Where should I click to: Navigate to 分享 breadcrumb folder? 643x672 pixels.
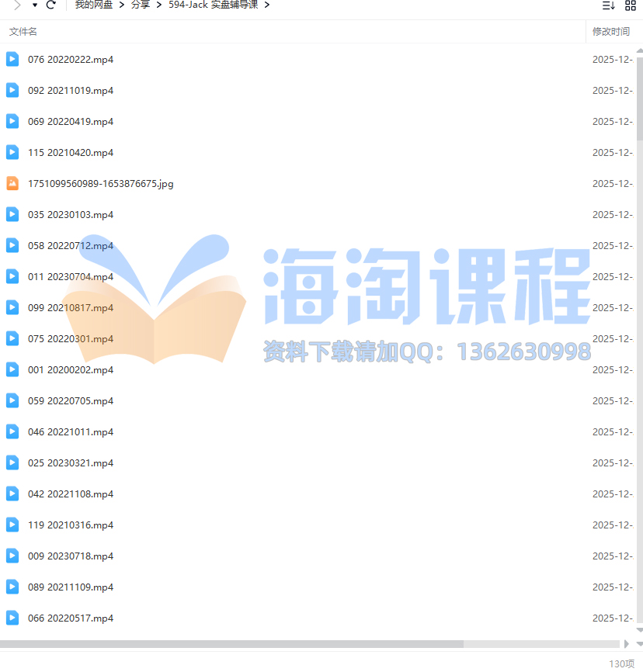[141, 5]
